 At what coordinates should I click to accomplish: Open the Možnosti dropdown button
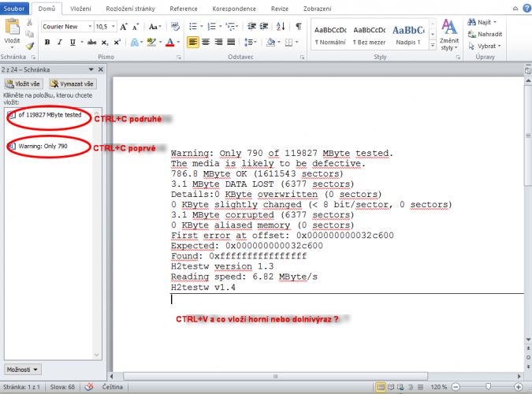coord(23,370)
